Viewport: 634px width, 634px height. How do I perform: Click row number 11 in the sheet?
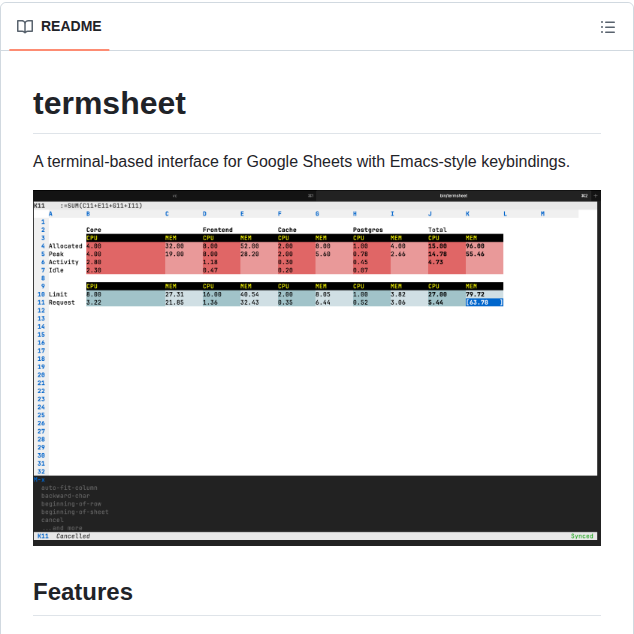coord(41,302)
